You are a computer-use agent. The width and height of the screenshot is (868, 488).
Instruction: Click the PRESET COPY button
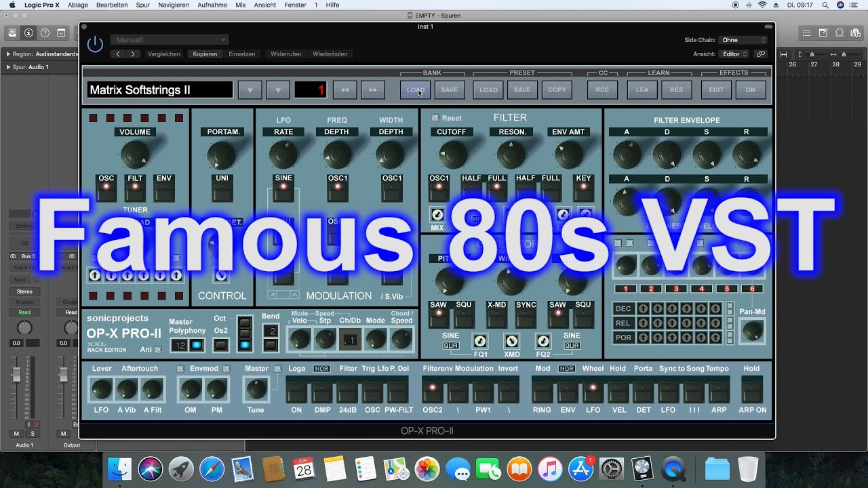557,89
